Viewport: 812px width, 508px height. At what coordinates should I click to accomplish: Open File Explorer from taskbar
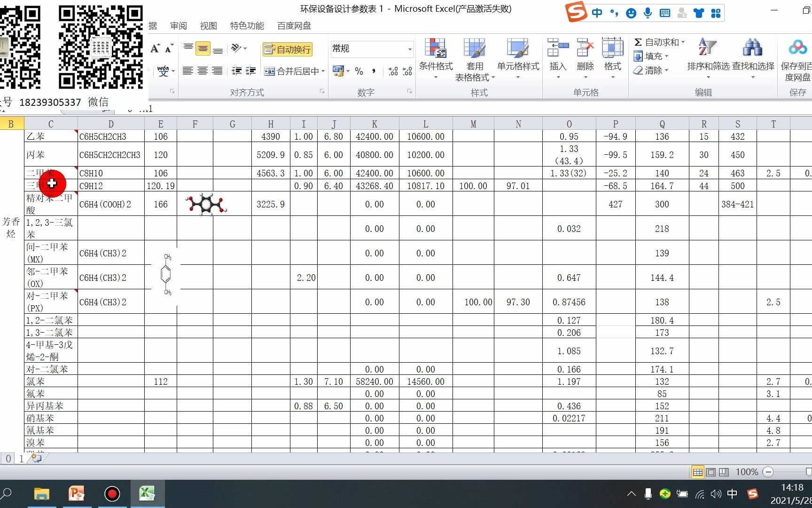click(42, 494)
